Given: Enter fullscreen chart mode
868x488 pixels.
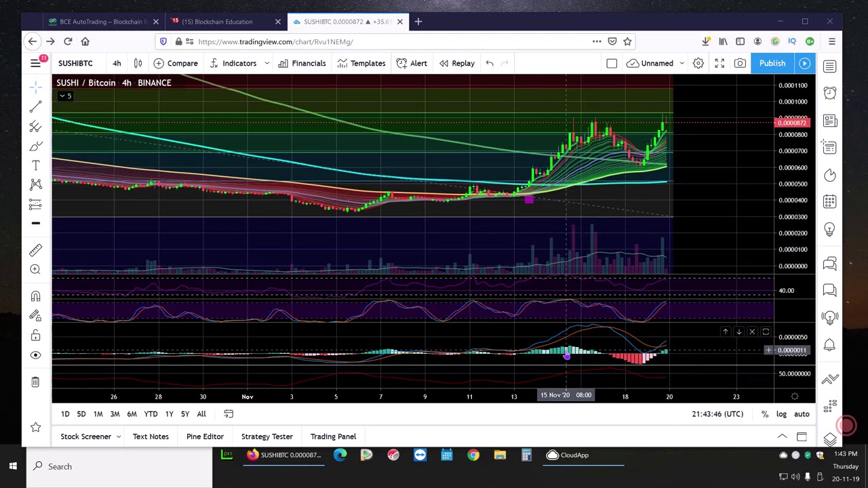Looking at the screenshot, I should pos(719,63).
